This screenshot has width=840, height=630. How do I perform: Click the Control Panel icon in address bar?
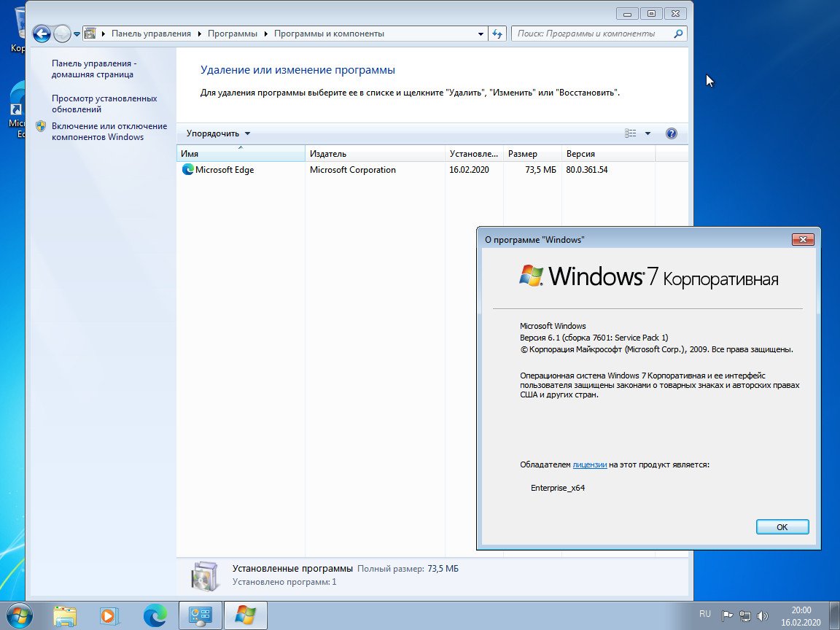tap(90, 34)
